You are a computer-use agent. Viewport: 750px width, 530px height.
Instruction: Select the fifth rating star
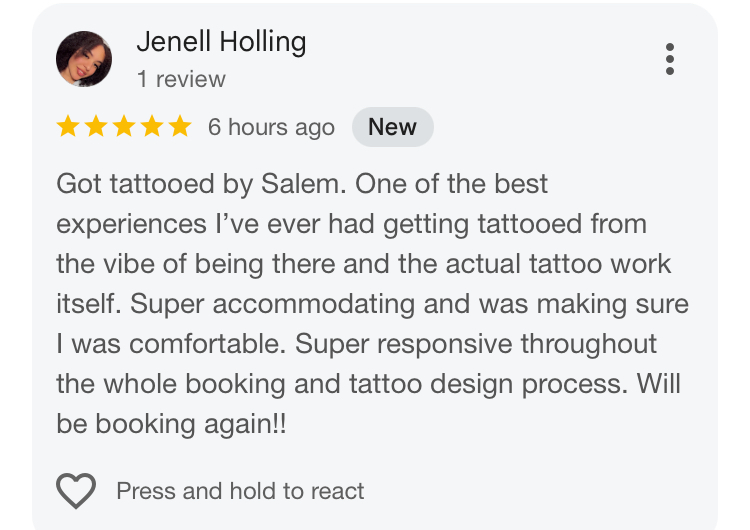(179, 127)
